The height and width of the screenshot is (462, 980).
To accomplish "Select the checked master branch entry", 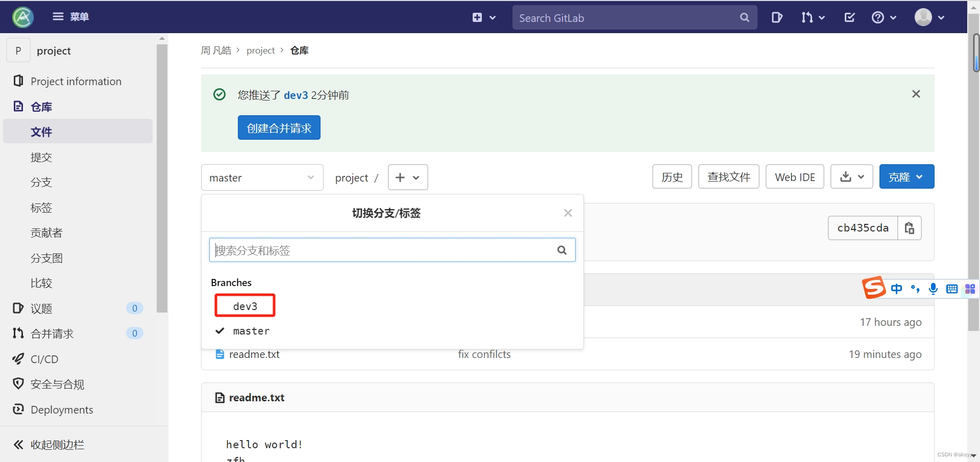I will point(252,330).
